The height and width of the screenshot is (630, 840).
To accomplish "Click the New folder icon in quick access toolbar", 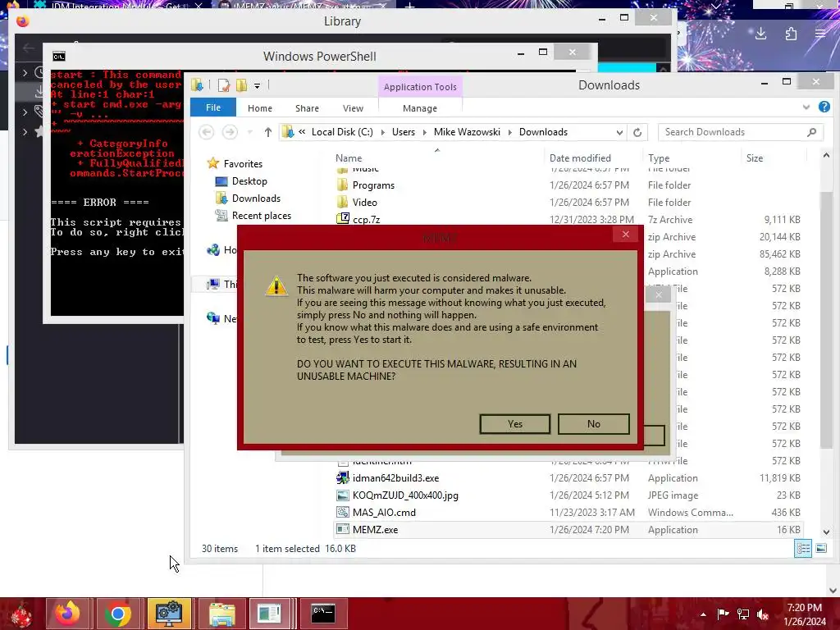I will pos(242,85).
